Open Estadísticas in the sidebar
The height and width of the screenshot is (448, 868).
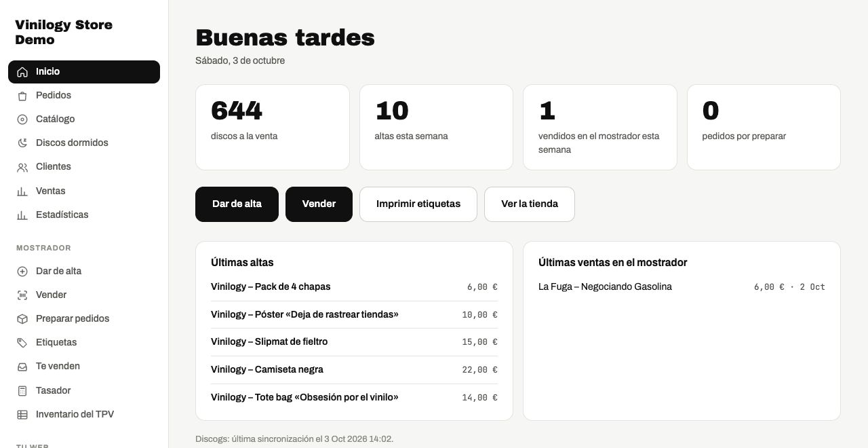point(84,215)
